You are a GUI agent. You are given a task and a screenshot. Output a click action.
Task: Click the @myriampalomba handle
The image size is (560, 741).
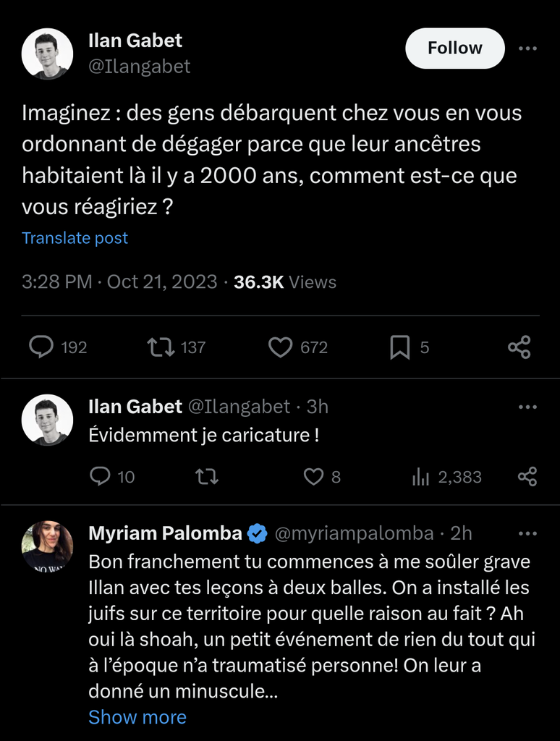click(x=355, y=534)
